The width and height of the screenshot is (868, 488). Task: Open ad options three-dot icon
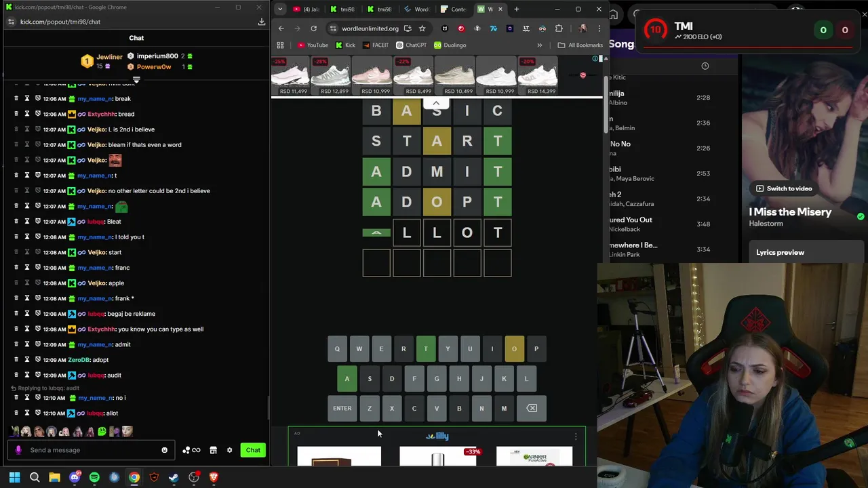(x=576, y=436)
